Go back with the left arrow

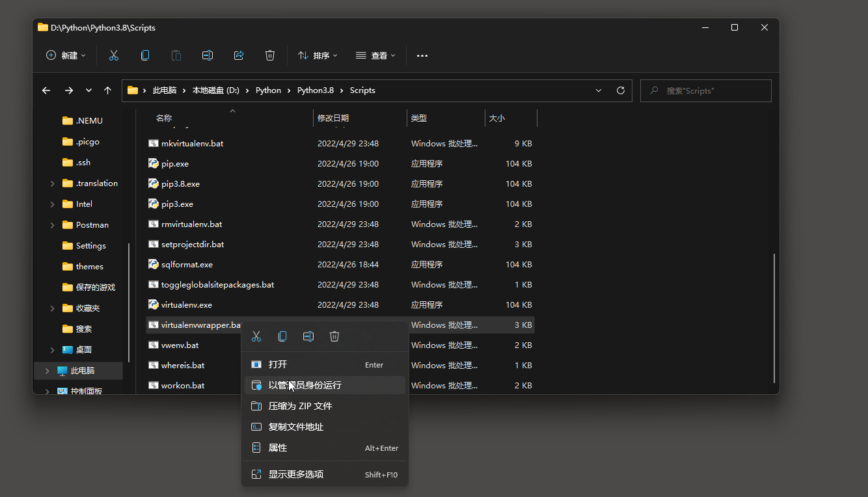46,90
